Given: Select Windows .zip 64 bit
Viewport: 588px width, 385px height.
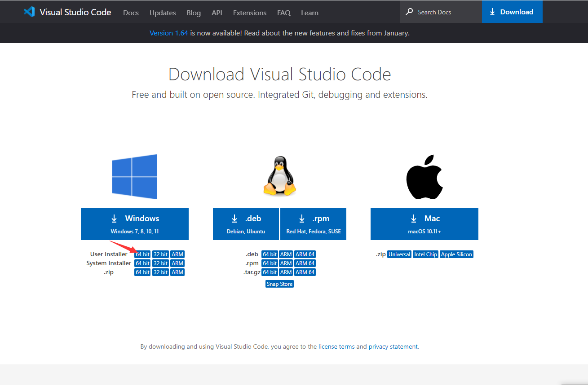Looking at the screenshot, I should click(x=142, y=272).
